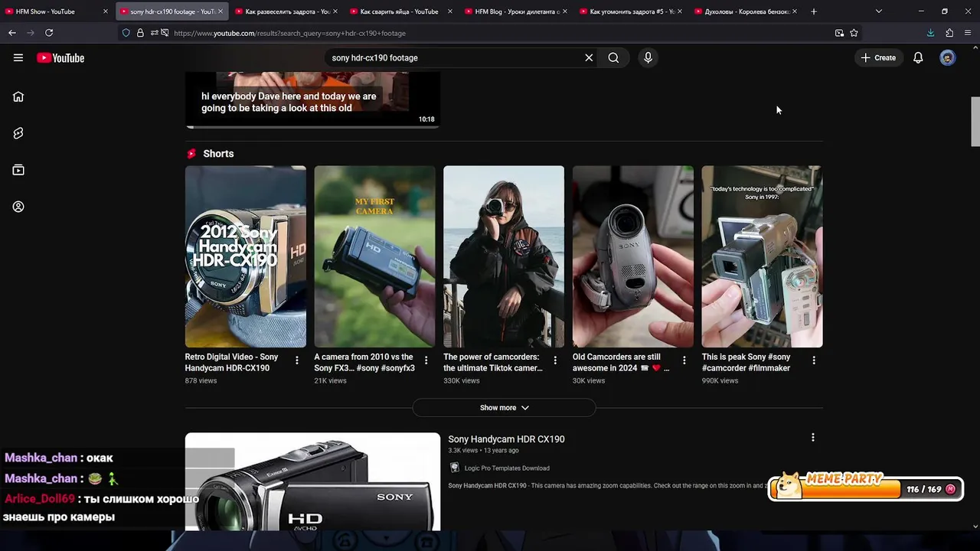Image resolution: width=980 pixels, height=551 pixels.
Task: Open options for This is peak Sony short
Action: [x=814, y=360]
